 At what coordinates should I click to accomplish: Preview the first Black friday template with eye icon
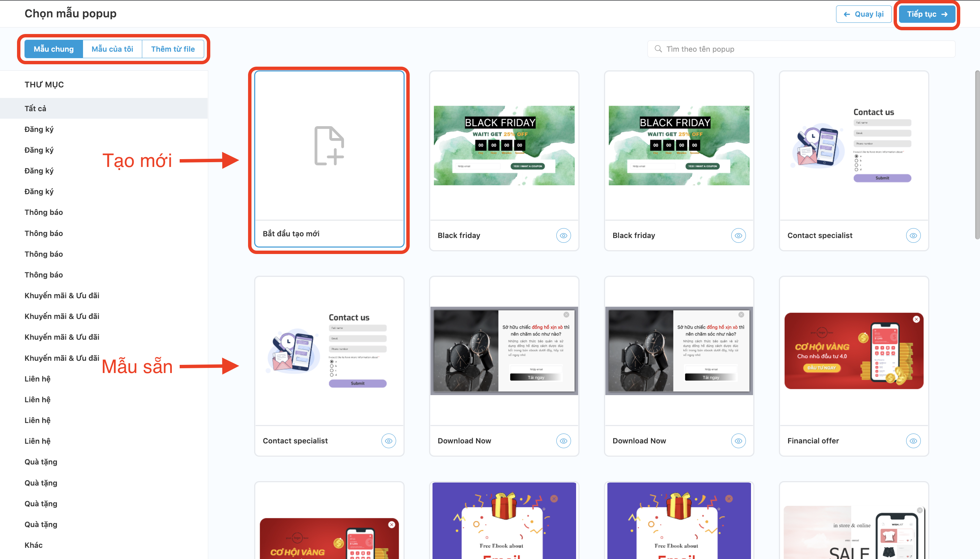563,235
